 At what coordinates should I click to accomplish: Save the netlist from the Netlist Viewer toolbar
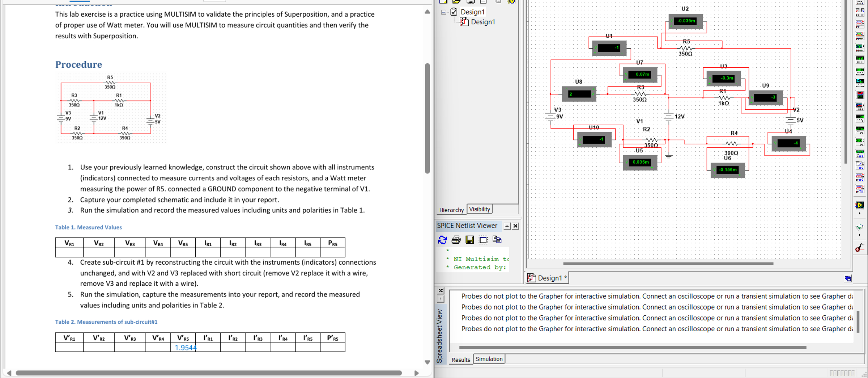click(x=469, y=240)
